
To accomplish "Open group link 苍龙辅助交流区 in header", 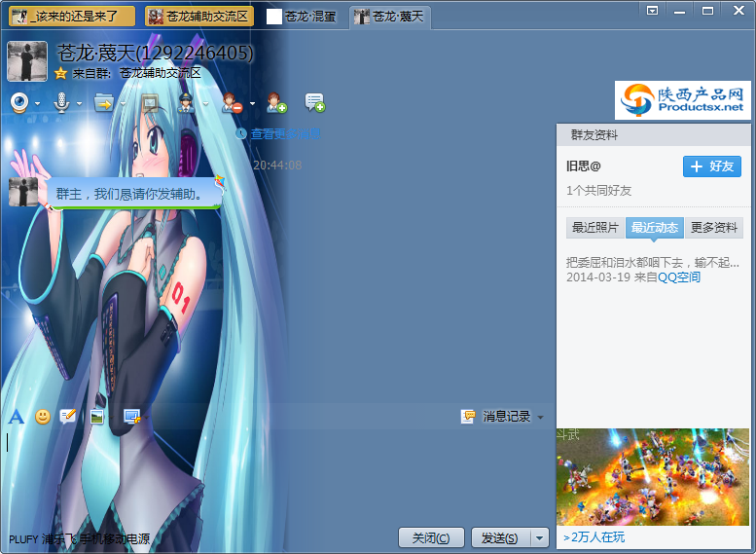I will pyautogui.click(x=161, y=73).
